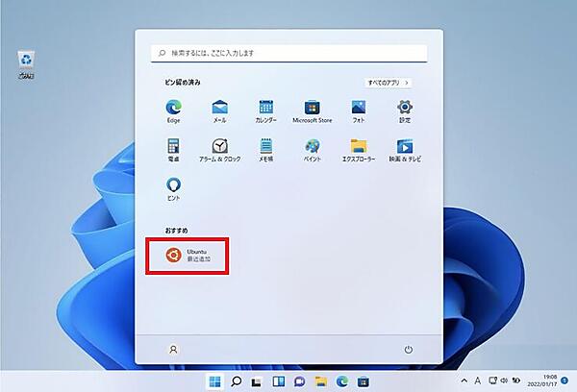577x392 pixels.
Task: Open 映画 & テレビ app
Action: click(405, 150)
